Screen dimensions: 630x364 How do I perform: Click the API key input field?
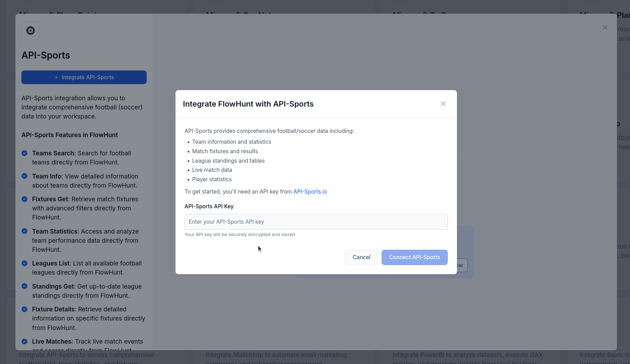(316, 222)
